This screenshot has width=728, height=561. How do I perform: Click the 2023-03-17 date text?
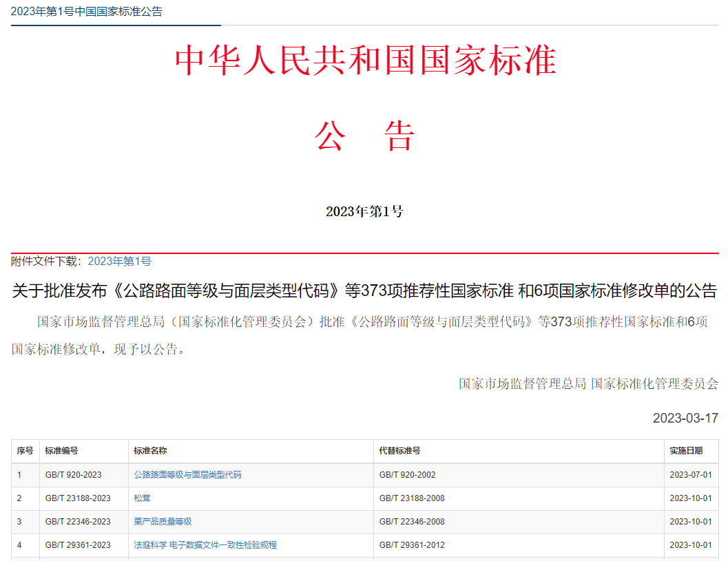pyautogui.click(x=684, y=417)
